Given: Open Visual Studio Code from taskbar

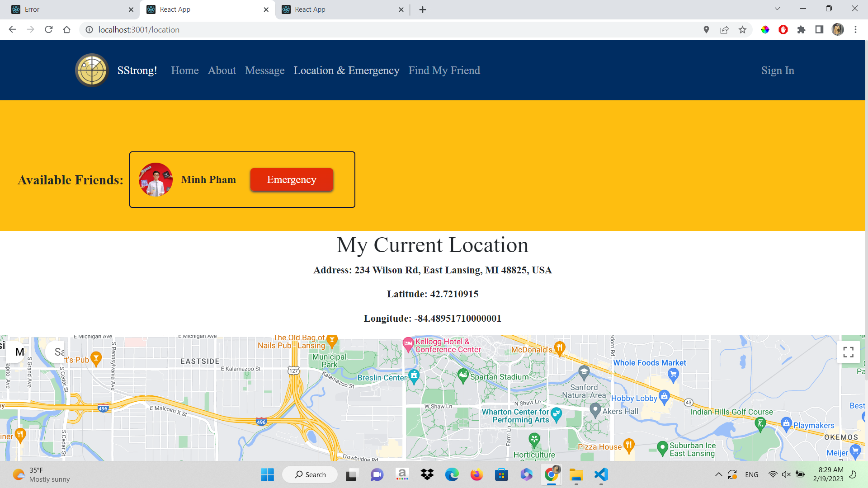Looking at the screenshot, I should (601, 474).
